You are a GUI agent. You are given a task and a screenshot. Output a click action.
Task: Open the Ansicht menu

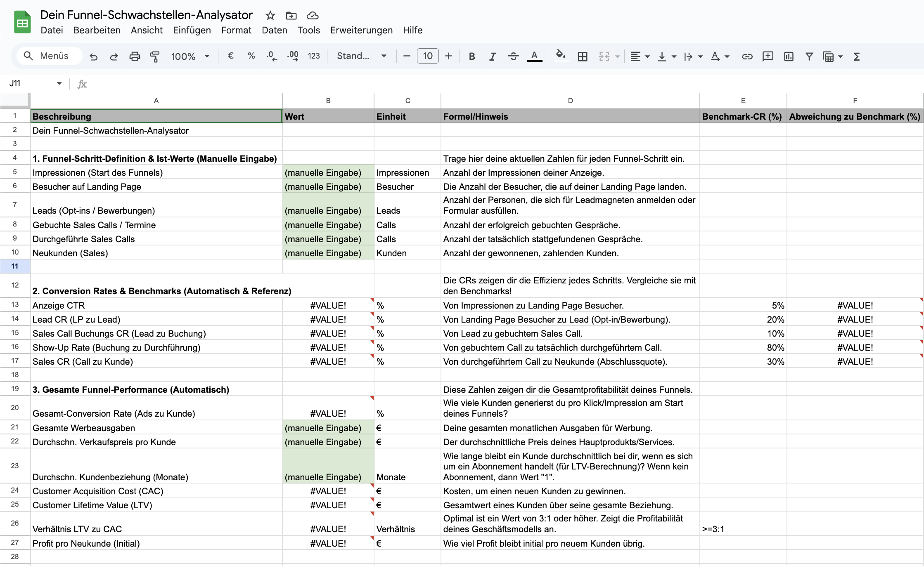pyautogui.click(x=147, y=30)
